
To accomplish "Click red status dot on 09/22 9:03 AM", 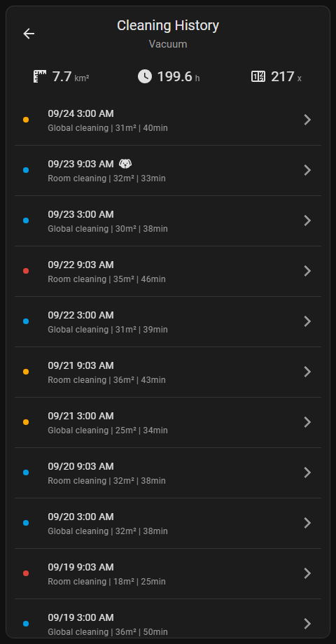I will tap(26, 271).
